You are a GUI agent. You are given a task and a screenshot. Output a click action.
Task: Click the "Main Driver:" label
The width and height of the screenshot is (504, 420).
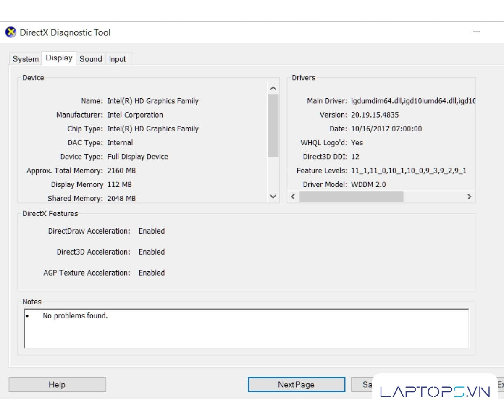(327, 101)
